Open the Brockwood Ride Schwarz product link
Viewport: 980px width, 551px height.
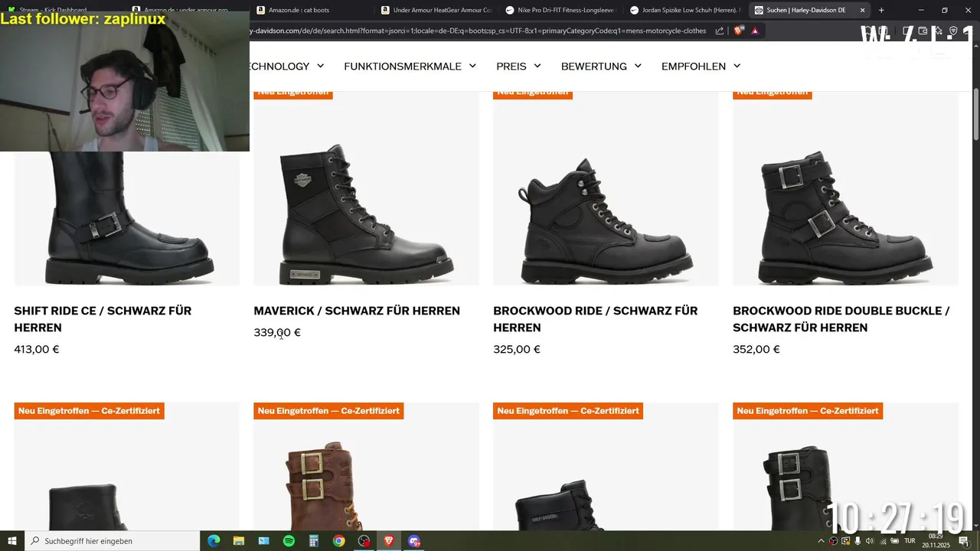[595, 319]
